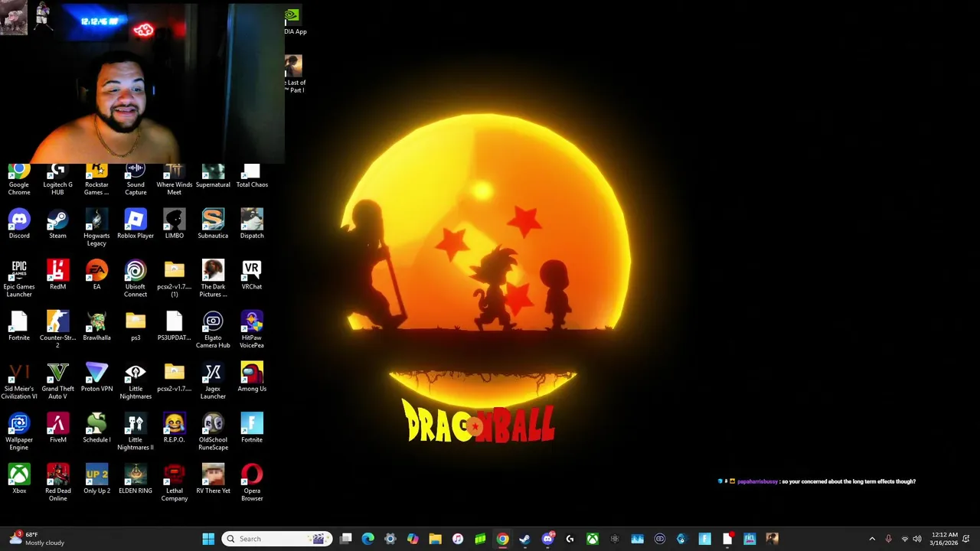Open Sid Meier's Civilization VI
980x551 pixels.
tap(19, 381)
